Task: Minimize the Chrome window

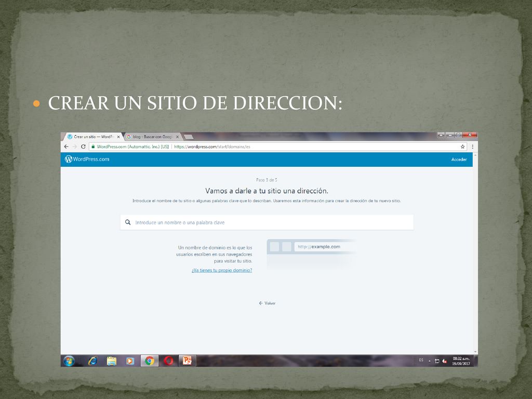Action: click(x=449, y=135)
